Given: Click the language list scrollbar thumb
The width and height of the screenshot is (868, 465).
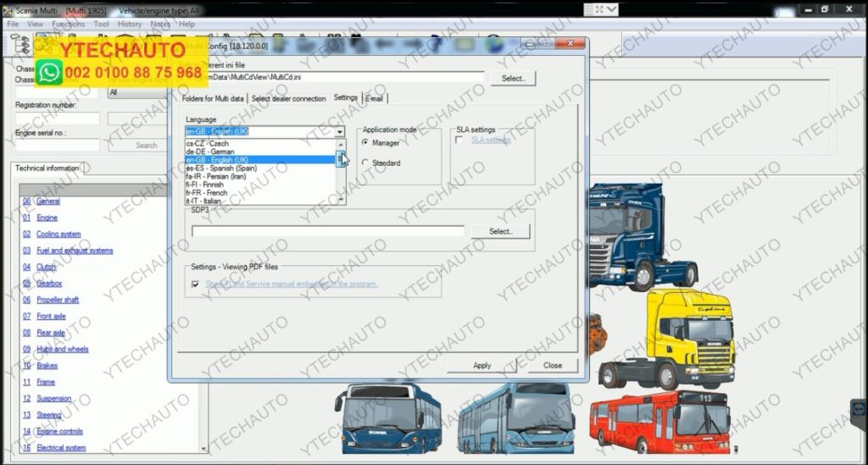Looking at the screenshot, I should tap(341, 158).
